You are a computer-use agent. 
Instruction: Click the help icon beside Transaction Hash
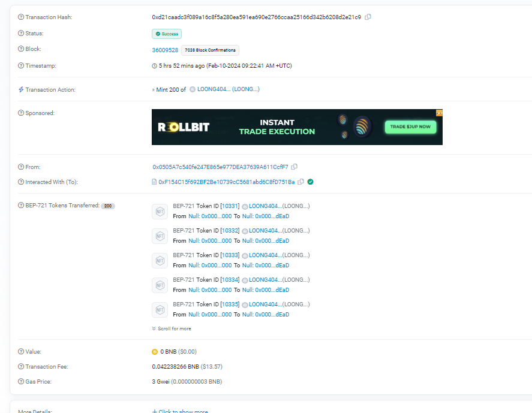coord(21,17)
